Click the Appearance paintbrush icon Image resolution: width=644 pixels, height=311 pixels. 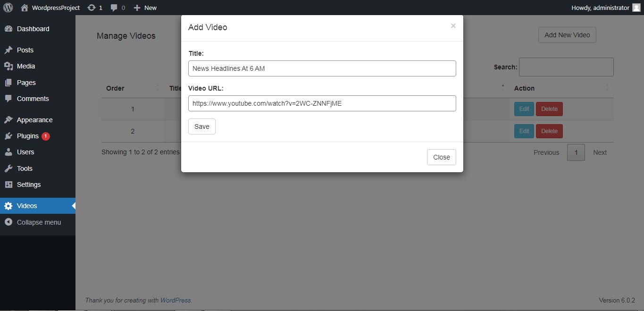coord(9,119)
